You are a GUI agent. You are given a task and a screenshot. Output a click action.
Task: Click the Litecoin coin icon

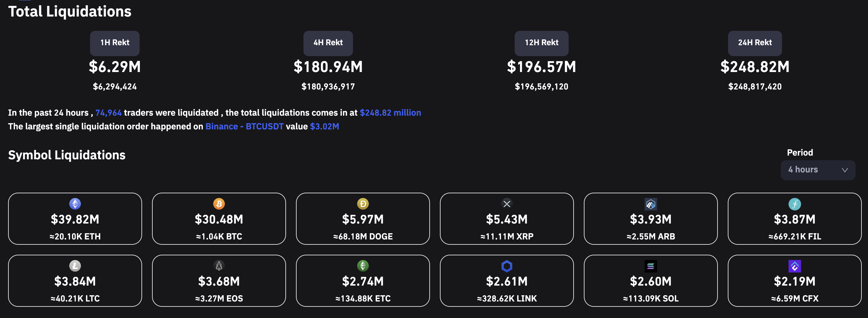75,266
